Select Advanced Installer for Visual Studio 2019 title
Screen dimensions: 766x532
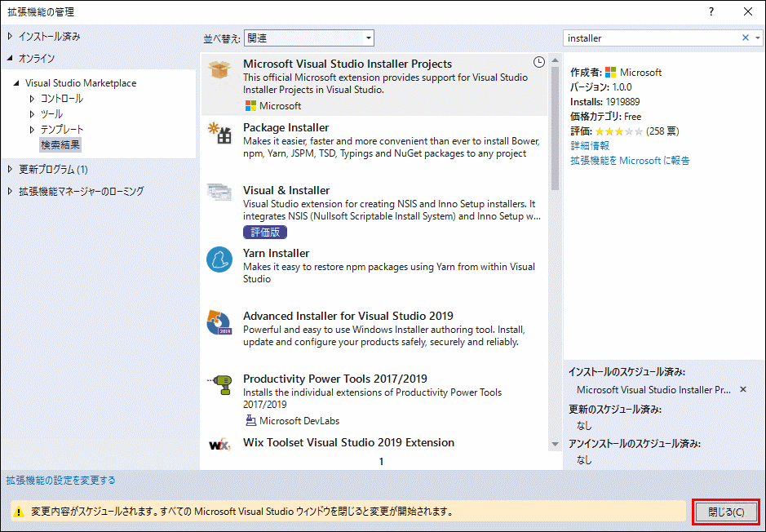(x=348, y=316)
